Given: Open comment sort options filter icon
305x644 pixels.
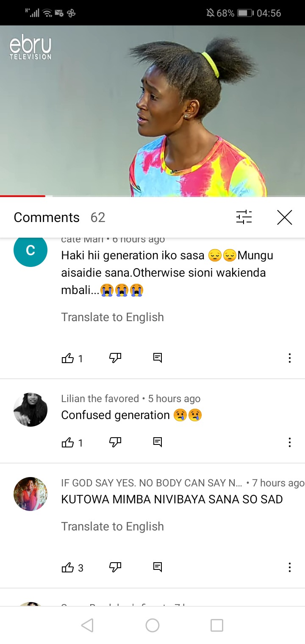Looking at the screenshot, I should click(244, 217).
